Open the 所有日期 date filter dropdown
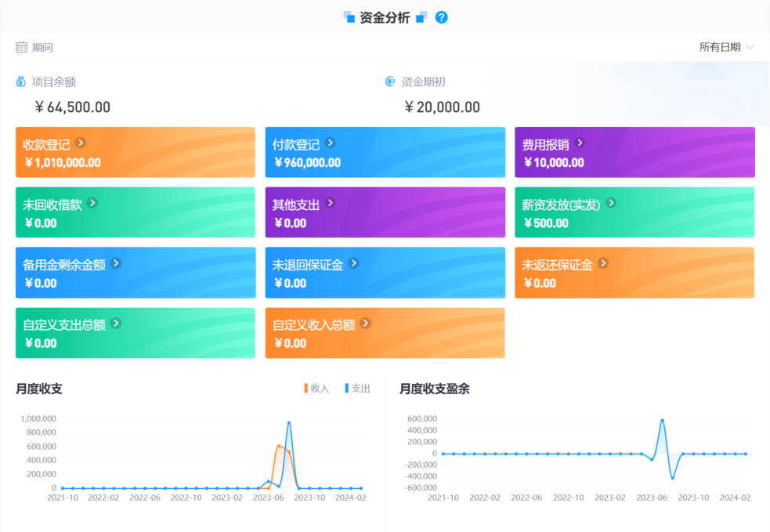The height and width of the screenshot is (532, 770). [725, 47]
